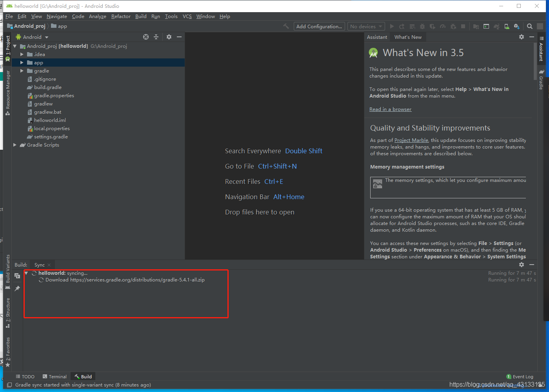Click the Run with Coverage icon
The height and width of the screenshot is (392, 549).
tap(433, 26)
